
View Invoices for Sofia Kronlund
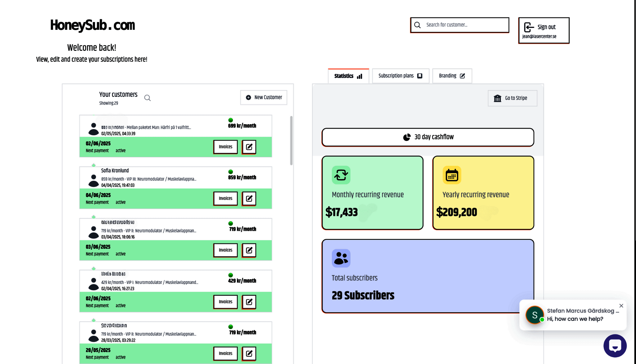225,199
